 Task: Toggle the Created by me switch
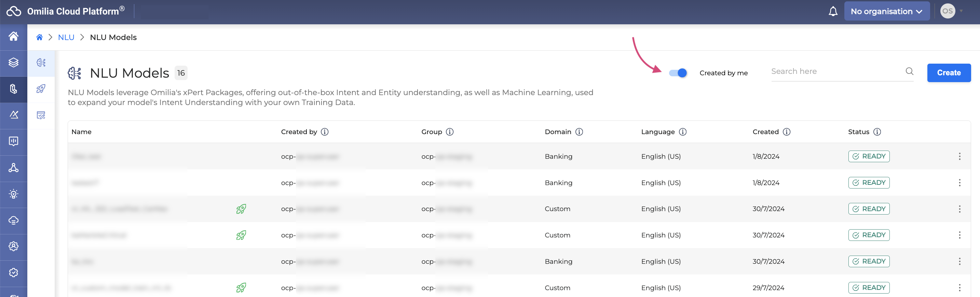678,73
